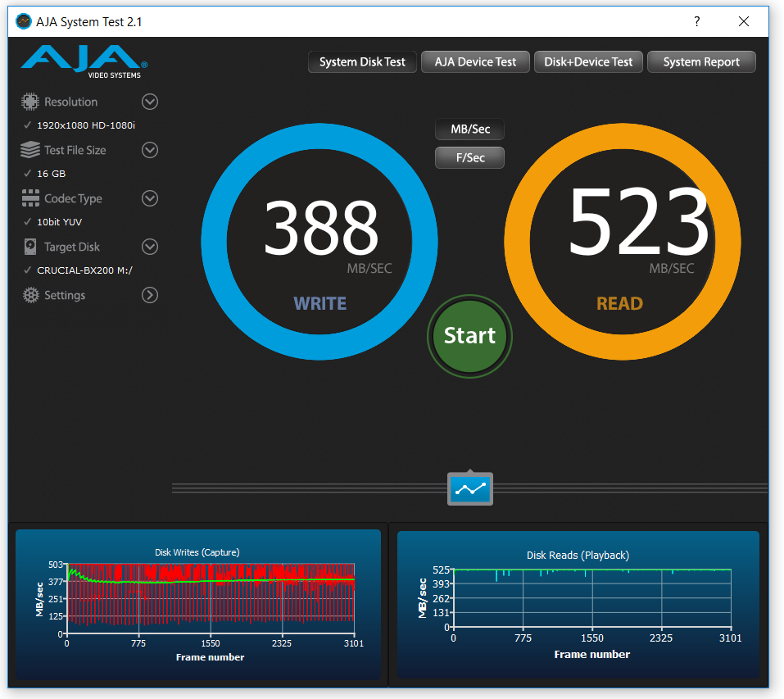Screen dimensions: 784x699
Task: Click the Disk Reads (Playback) graph
Action: pyautogui.click(x=578, y=604)
